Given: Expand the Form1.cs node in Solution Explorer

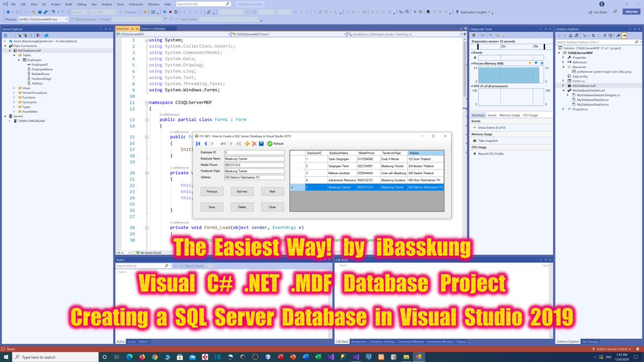Looking at the screenshot, I should tap(563, 80).
